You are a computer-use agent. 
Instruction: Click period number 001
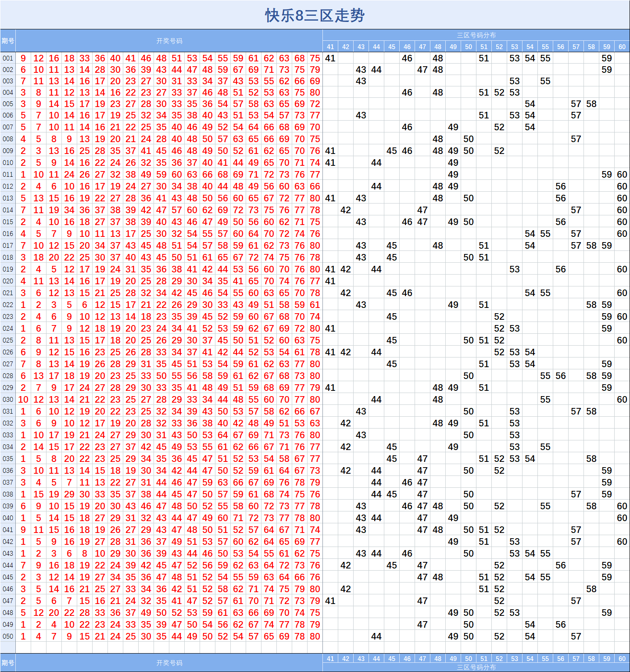click(8, 58)
